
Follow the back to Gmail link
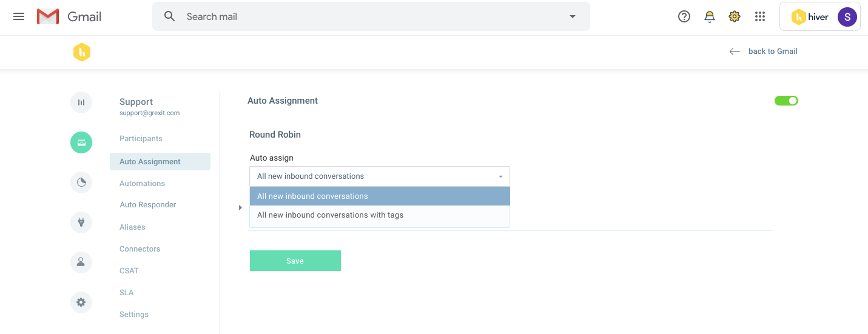tap(773, 52)
